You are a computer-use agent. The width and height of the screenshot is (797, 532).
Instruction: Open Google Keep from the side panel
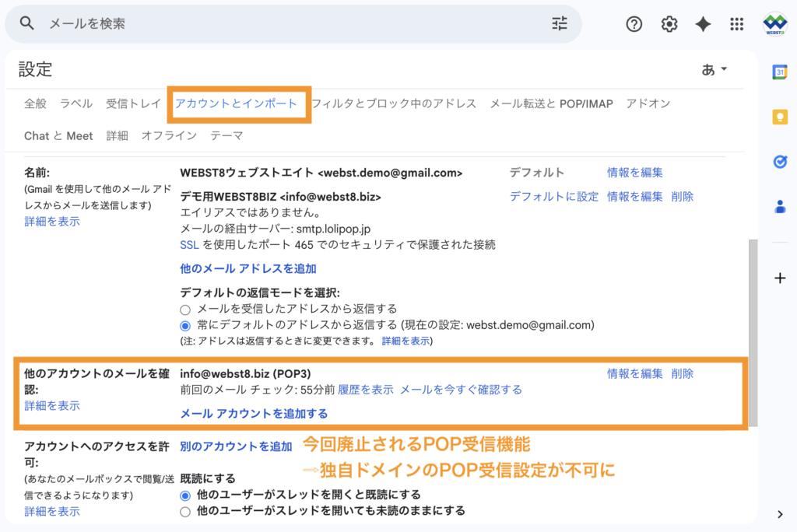[781, 117]
